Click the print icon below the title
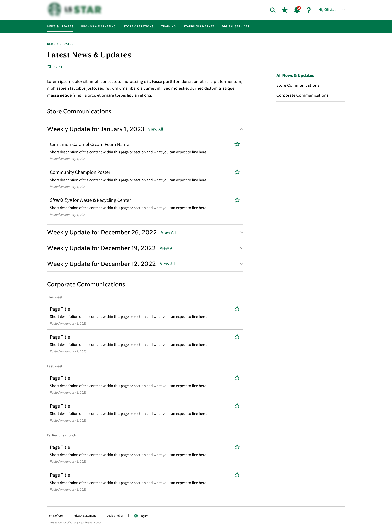The height and width of the screenshot is (532, 392). click(x=49, y=67)
